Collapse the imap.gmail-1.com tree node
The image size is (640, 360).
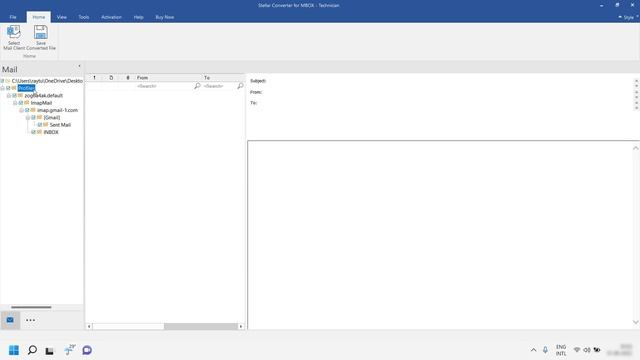(21, 110)
